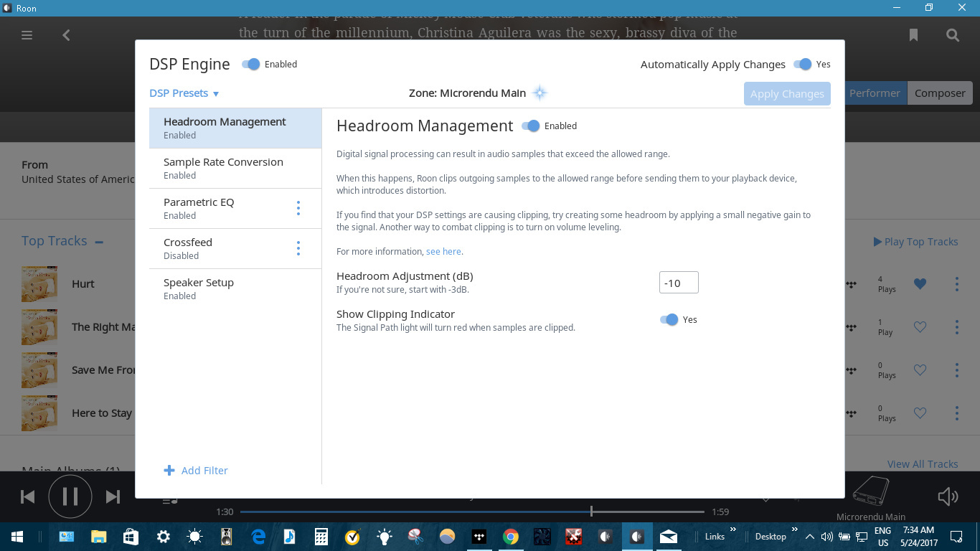Open three-dot menu for 'The Right Ma' track
This screenshot has height=551, width=980.
click(x=956, y=327)
